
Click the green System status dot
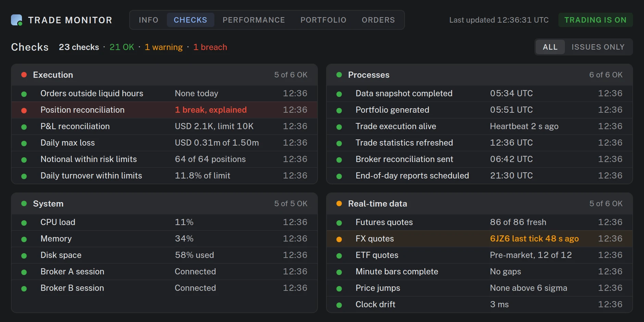[x=24, y=203]
